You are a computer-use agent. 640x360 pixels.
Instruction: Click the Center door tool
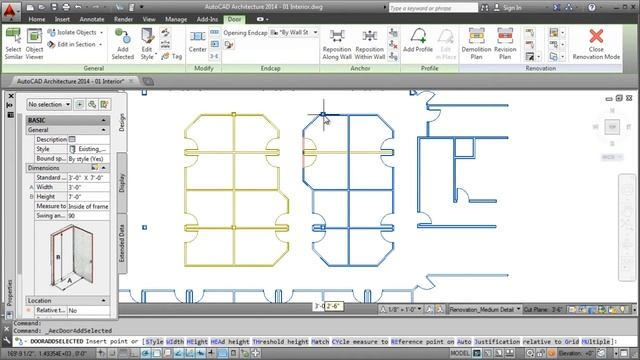pos(198,42)
